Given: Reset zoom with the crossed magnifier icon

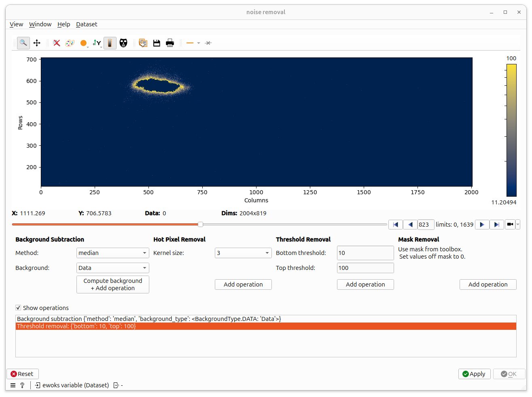Looking at the screenshot, I should tap(57, 43).
